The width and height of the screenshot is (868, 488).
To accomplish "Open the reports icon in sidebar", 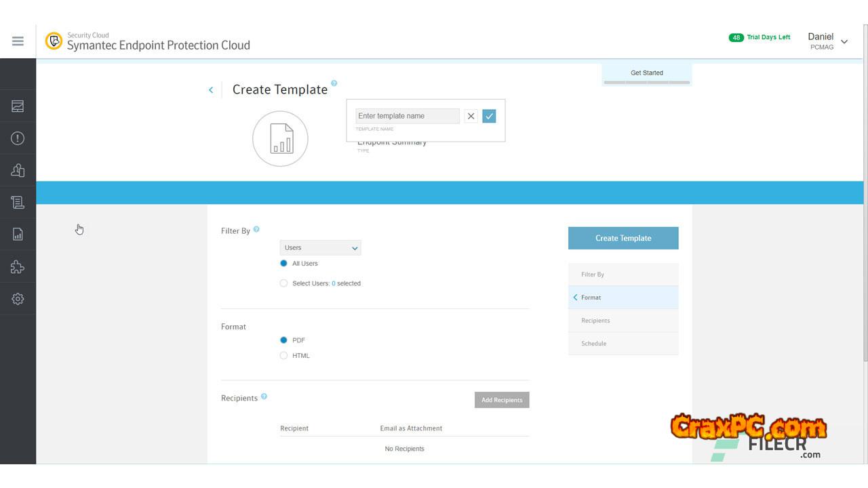I will click(18, 235).
